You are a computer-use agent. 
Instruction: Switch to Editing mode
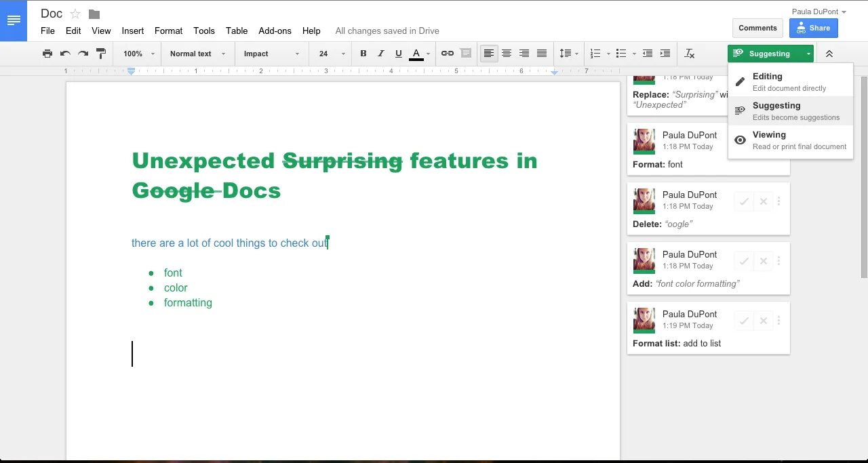pyautogui.click(x=790, y=81)
